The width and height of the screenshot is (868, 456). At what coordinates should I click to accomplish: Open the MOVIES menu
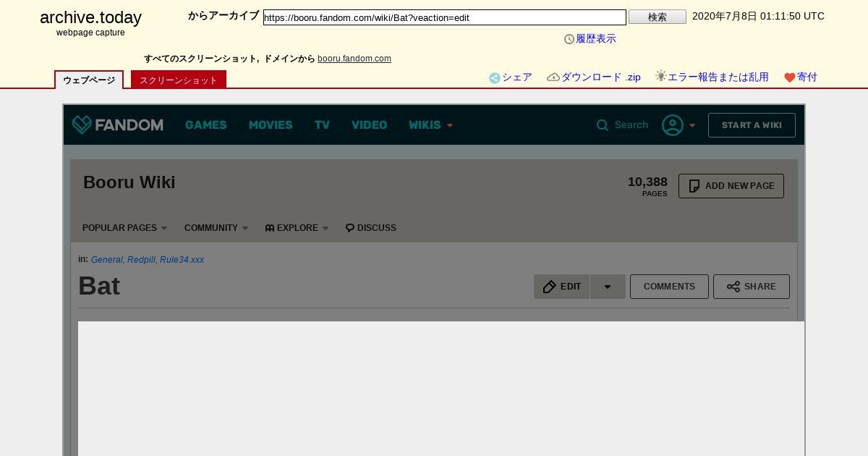tap(271, 125)
